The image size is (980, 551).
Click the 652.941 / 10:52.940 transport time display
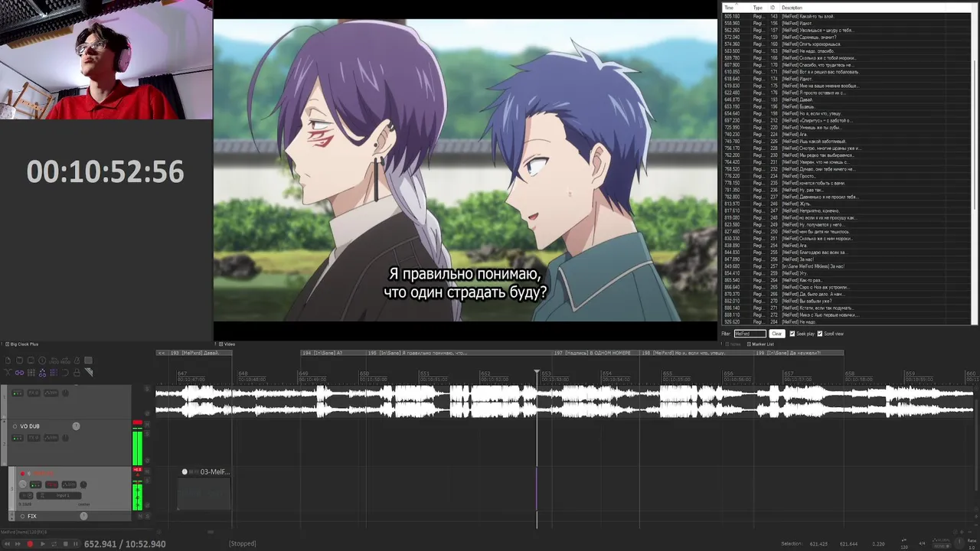[125, 544]
